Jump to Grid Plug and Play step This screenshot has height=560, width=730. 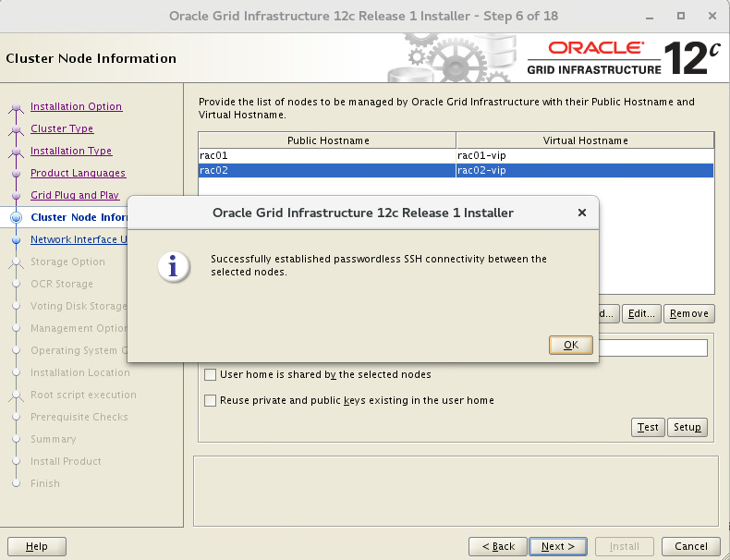tap(75, 195)
